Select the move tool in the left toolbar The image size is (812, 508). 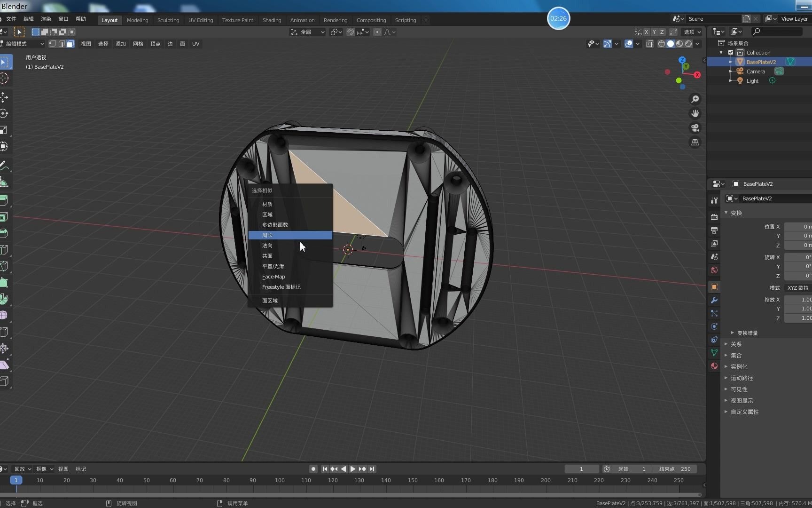[x=5, y=97]
